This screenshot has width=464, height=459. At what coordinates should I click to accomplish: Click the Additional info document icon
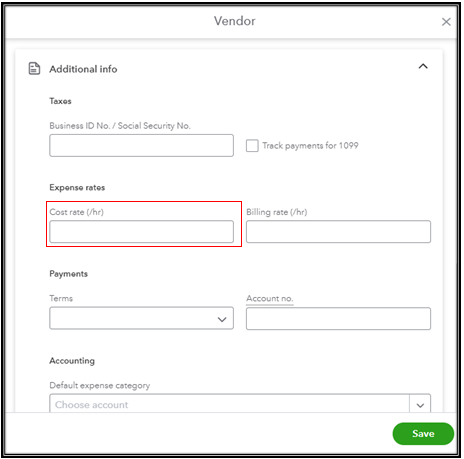pyautogui.click(x=34, y=68)
